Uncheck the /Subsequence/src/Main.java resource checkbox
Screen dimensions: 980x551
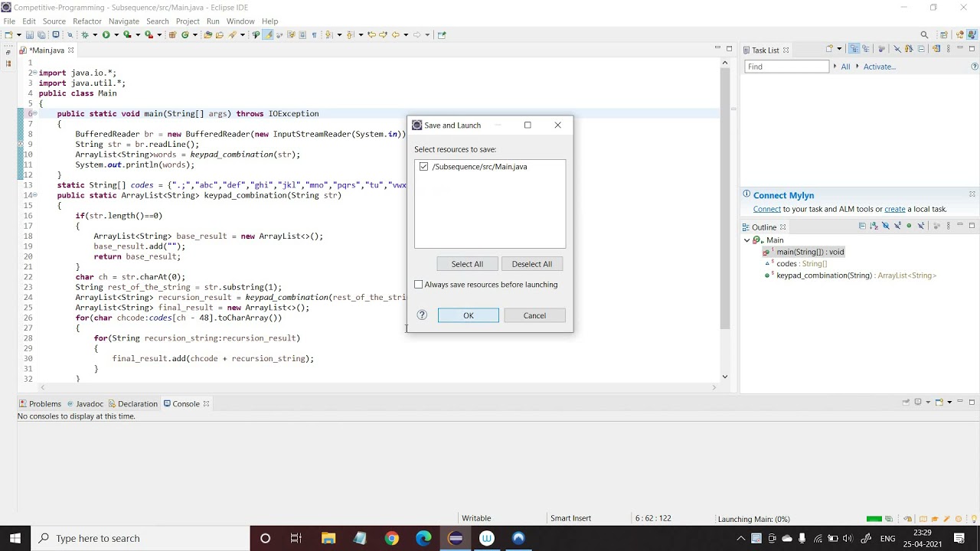[x=423, y=167]
